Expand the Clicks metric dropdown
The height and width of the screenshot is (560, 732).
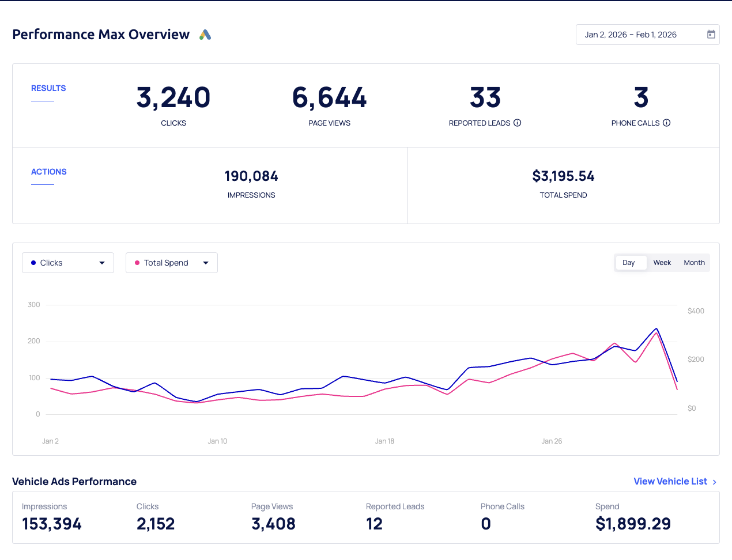tap(102, 263)
